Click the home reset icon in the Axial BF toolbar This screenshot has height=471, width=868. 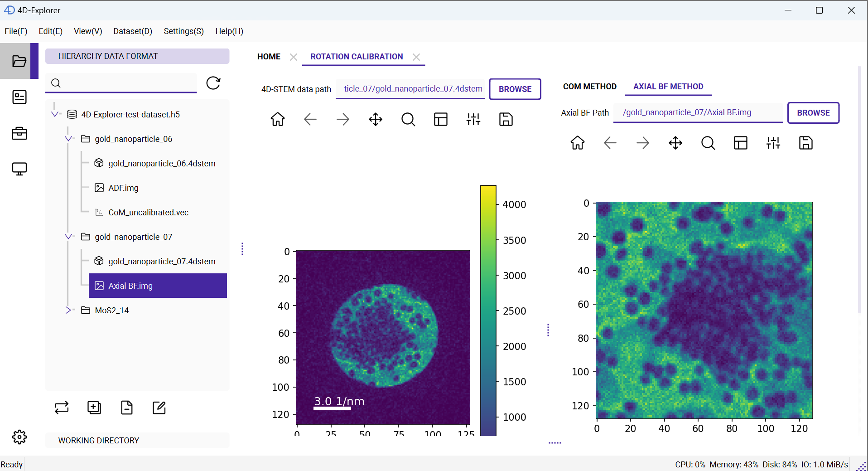point(578,143)
